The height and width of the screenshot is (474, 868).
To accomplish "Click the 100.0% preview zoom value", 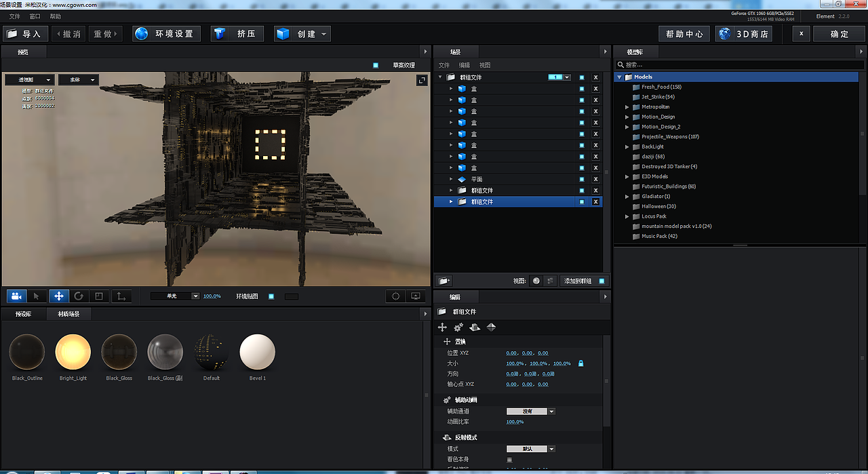I will [211, 296].
